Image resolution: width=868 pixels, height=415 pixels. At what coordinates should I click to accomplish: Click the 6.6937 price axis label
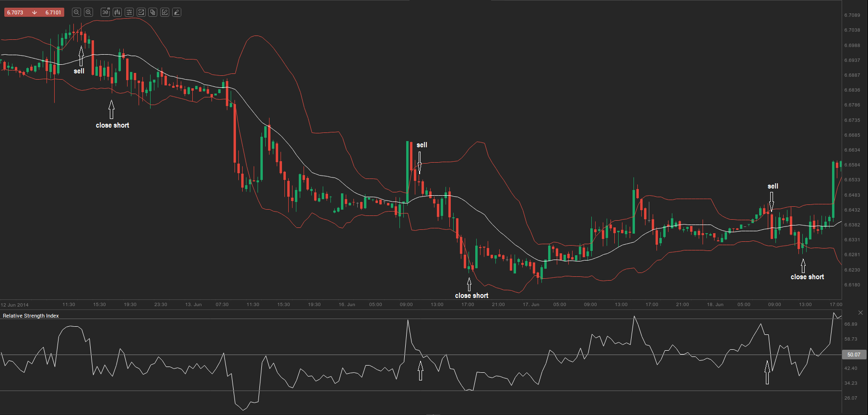852,60
